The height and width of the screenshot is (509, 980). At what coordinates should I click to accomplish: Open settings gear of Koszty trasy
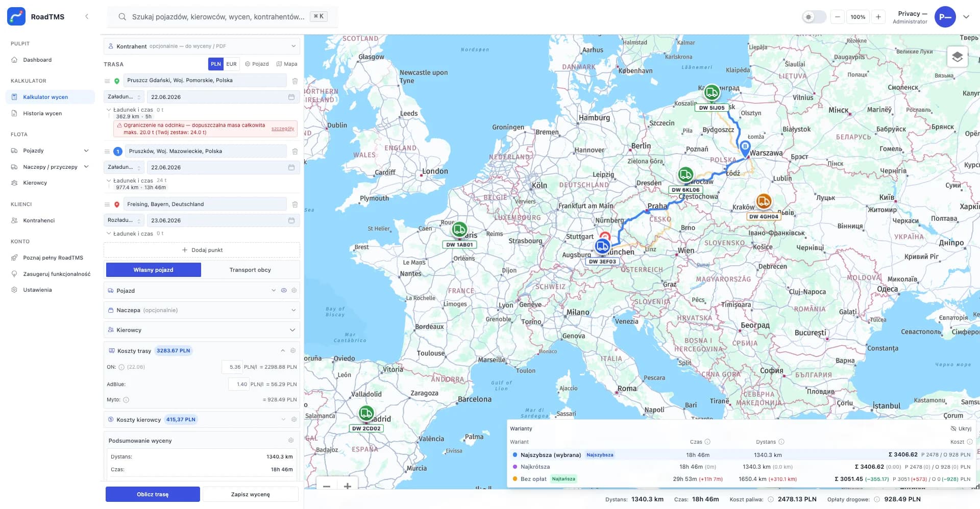pos(293,350)
